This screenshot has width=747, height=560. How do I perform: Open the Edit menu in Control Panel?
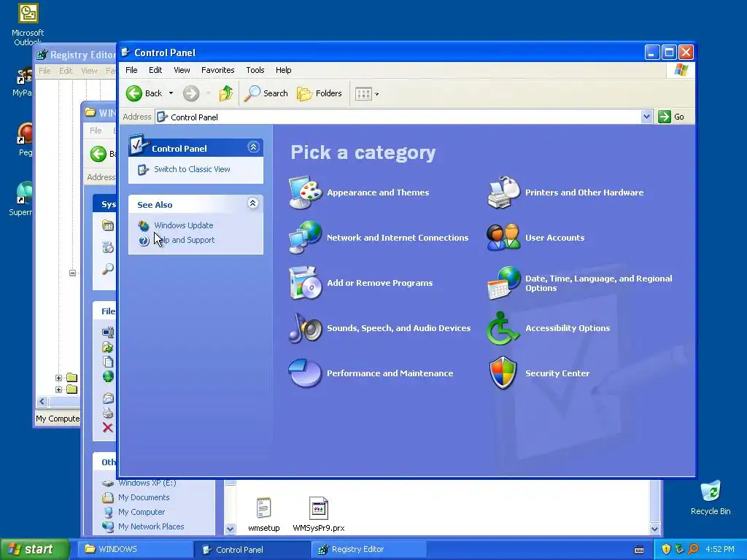point(155,70)
